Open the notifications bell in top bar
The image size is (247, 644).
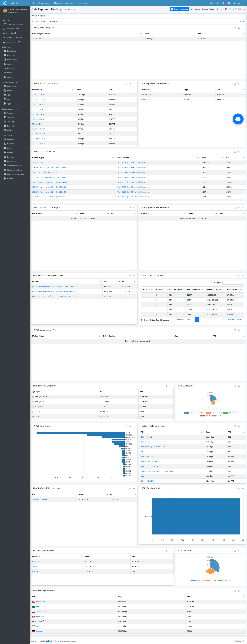tap(223, 3)
